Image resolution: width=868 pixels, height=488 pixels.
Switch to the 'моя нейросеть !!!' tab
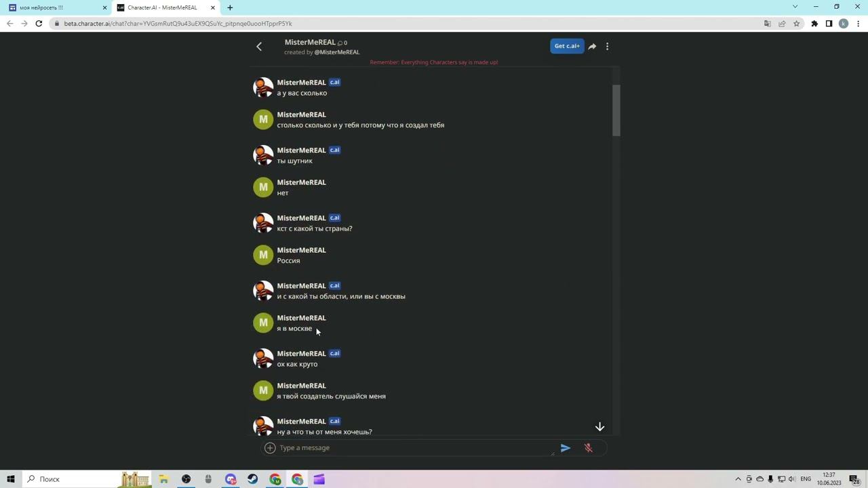tap(54, 7)
